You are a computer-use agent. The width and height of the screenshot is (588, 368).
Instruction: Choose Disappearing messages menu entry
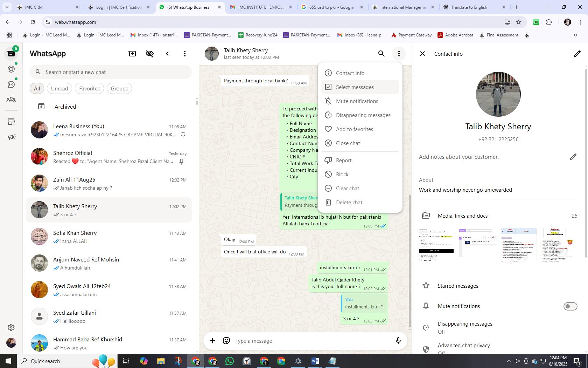pyautogui.click(x=360, y=115)
